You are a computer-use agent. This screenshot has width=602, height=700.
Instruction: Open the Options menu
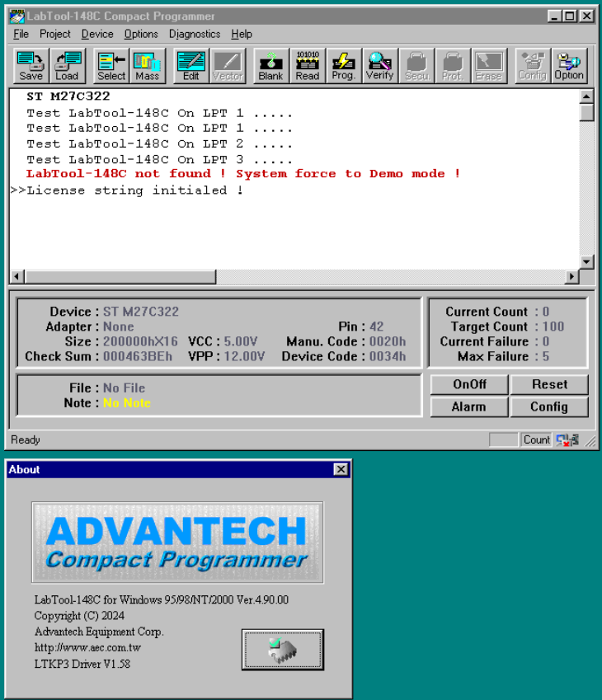coord(141,34)
